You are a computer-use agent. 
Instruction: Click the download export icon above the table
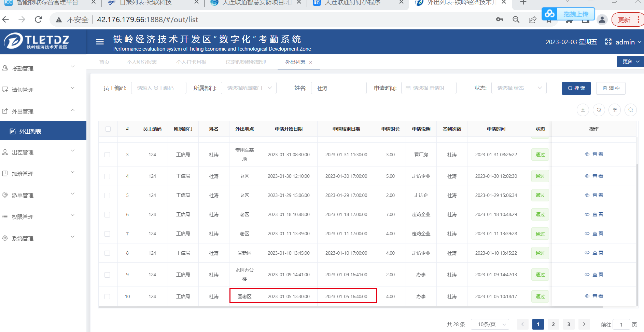583,110
